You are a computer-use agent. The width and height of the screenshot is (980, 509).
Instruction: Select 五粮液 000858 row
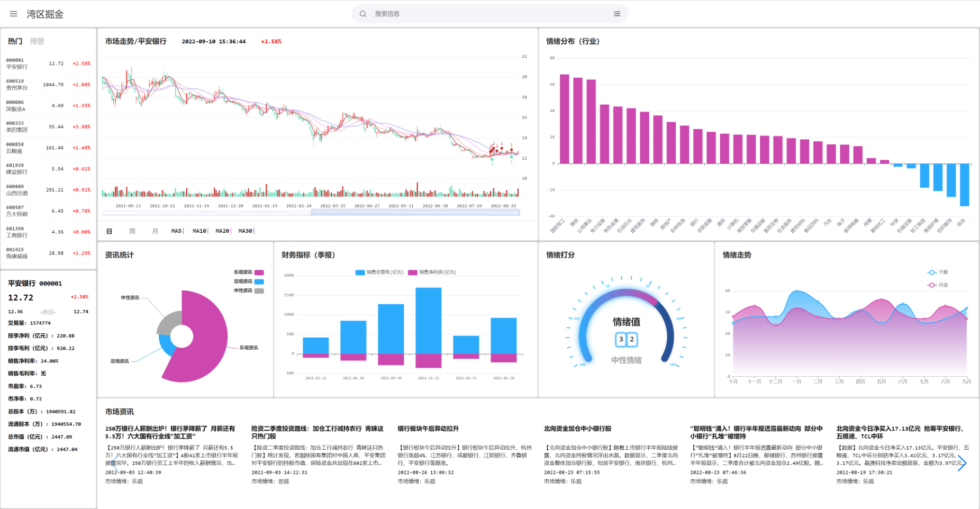tap(48, 148)
